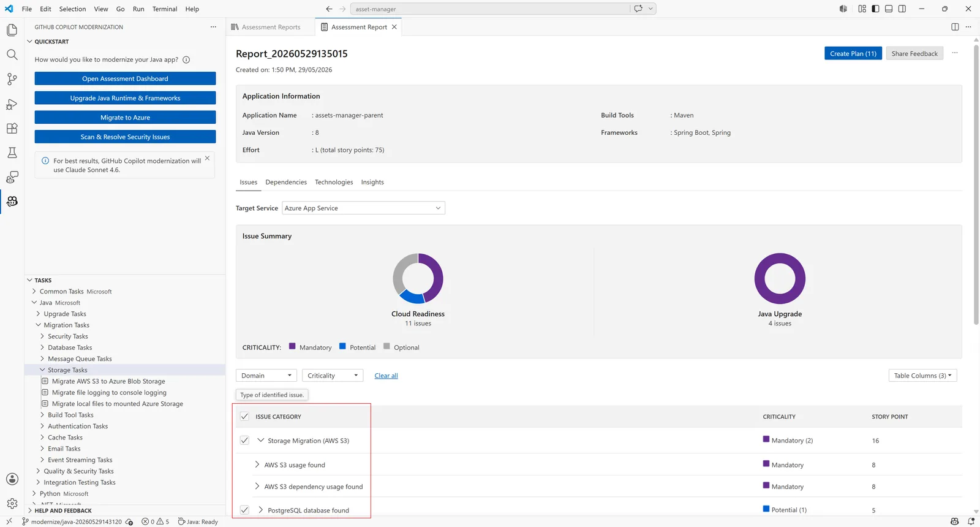Open the Extensions view icon

point(12,128)
